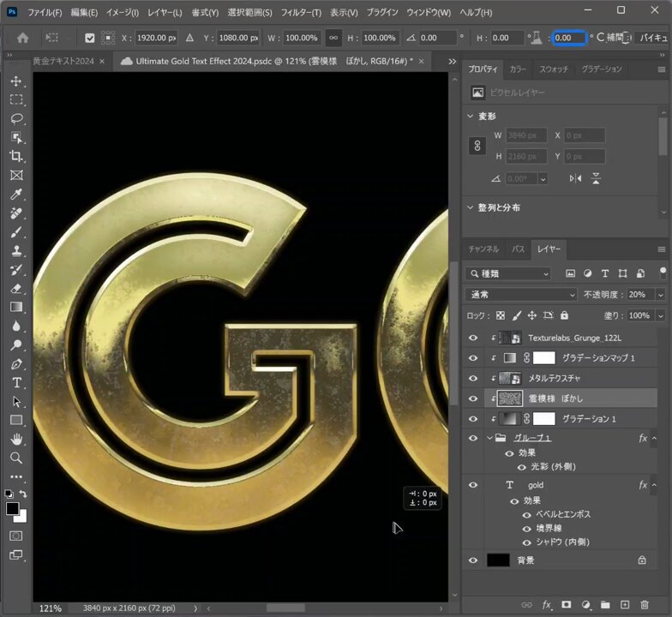This screenshot has width=672, height=617.
Task: Select the Frame tool
Action: (x=16, y=175)
